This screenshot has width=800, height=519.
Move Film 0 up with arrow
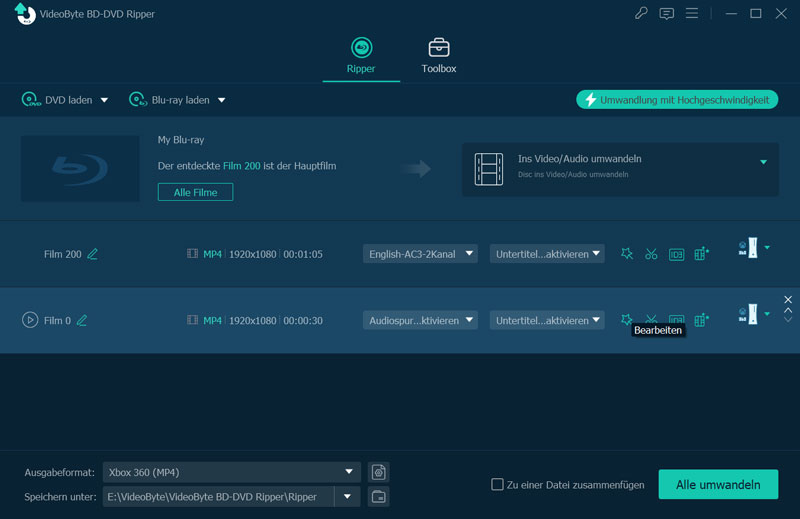(788, 310)
